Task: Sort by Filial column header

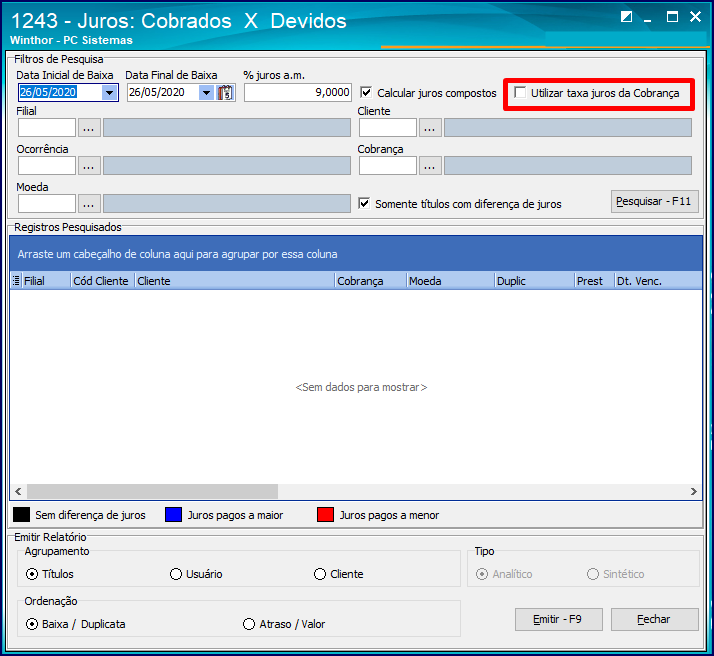Action: [x=46, y=281]
